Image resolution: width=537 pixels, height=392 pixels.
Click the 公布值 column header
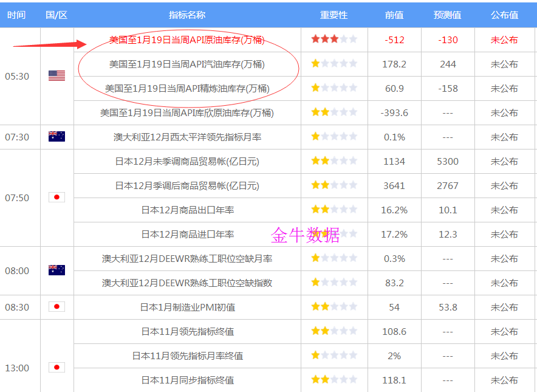tap(504, 15)
